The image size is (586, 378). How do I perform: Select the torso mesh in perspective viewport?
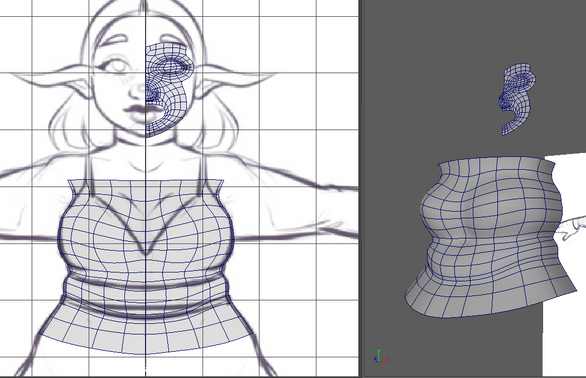pos(490,237)
